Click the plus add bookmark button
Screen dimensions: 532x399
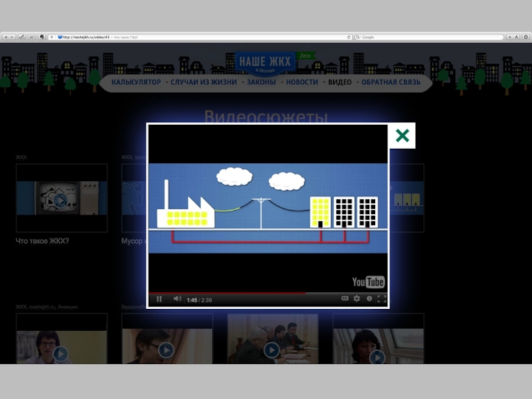click(x=52, y=37)
